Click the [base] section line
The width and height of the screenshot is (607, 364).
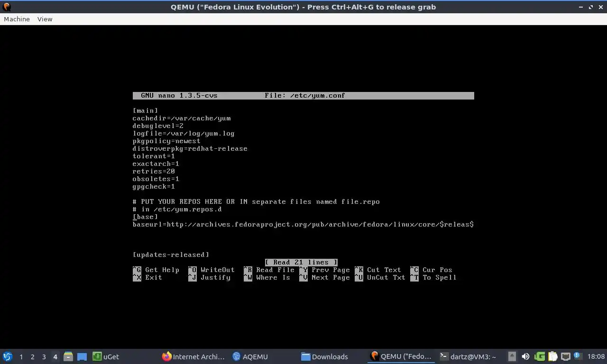point(145,217)
